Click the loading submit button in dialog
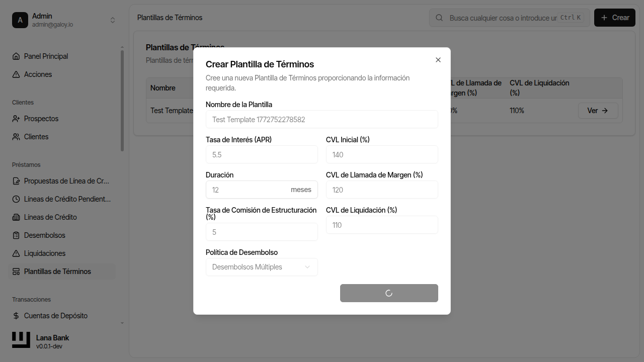 click(389, 293)
